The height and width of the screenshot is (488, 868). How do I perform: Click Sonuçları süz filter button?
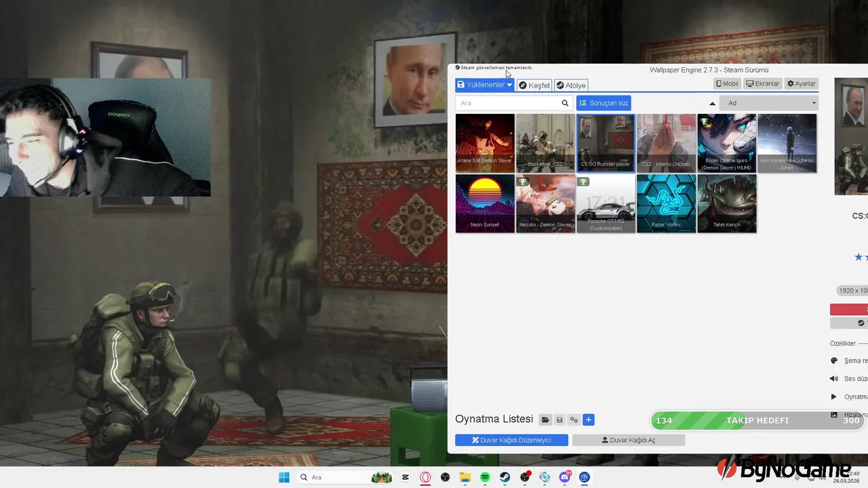(604, 103)
